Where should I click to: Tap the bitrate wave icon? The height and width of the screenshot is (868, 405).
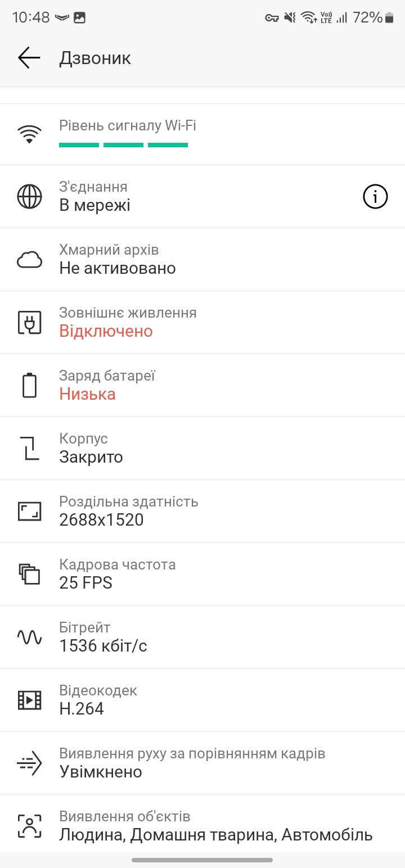click(30, 637)
